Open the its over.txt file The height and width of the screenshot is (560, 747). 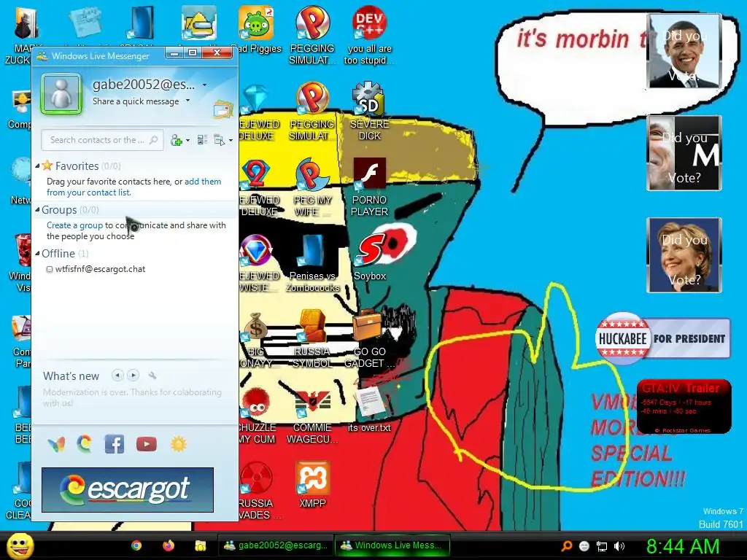click(x=369, y=408)
